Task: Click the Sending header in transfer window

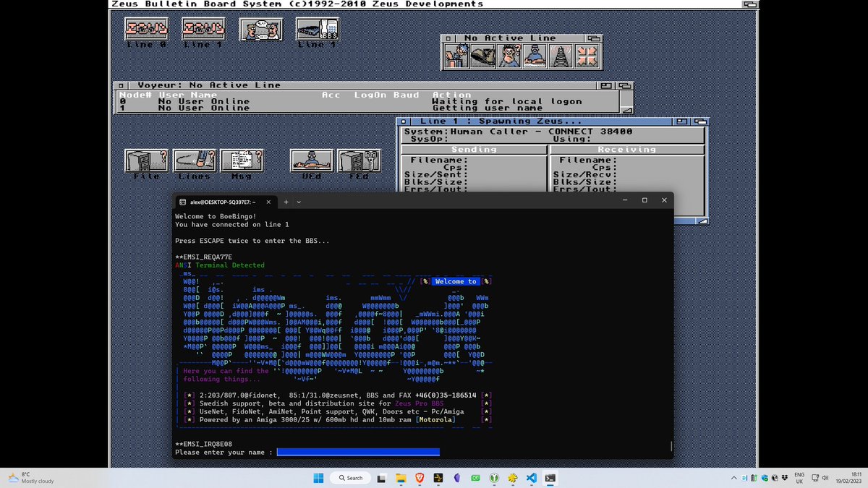Action: [x=475, y=149]
